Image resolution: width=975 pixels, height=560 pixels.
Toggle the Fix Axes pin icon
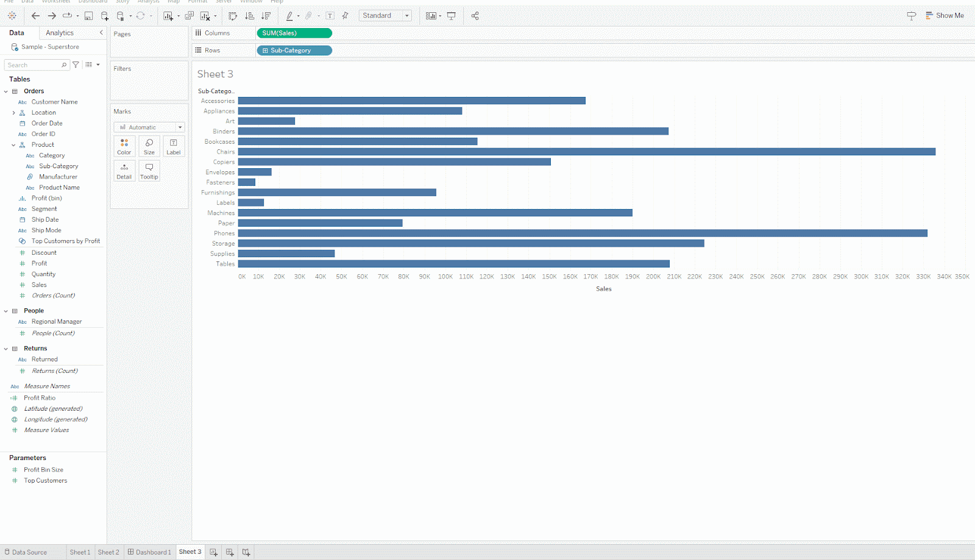(346, 16)
